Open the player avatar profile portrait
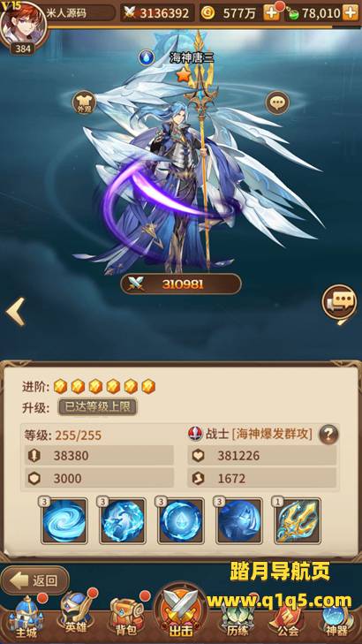The height and width of the screenshot is (644, 362). (23, 24)
